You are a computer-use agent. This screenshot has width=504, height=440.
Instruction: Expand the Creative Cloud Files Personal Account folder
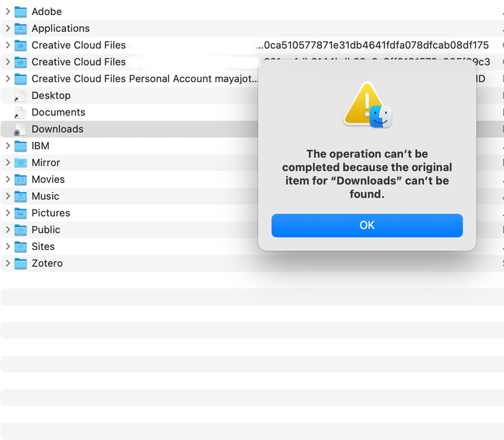click(x=7, y=79)
